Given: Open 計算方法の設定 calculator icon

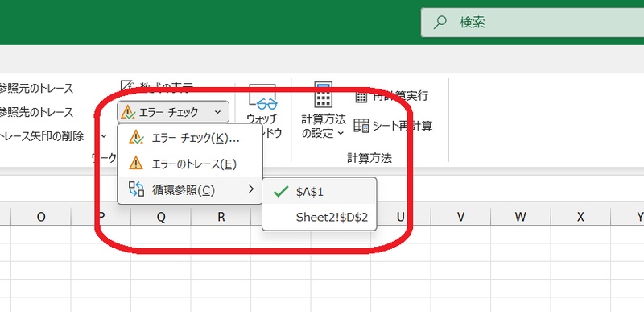Looking at the screenshot, I should click(324, 95).
